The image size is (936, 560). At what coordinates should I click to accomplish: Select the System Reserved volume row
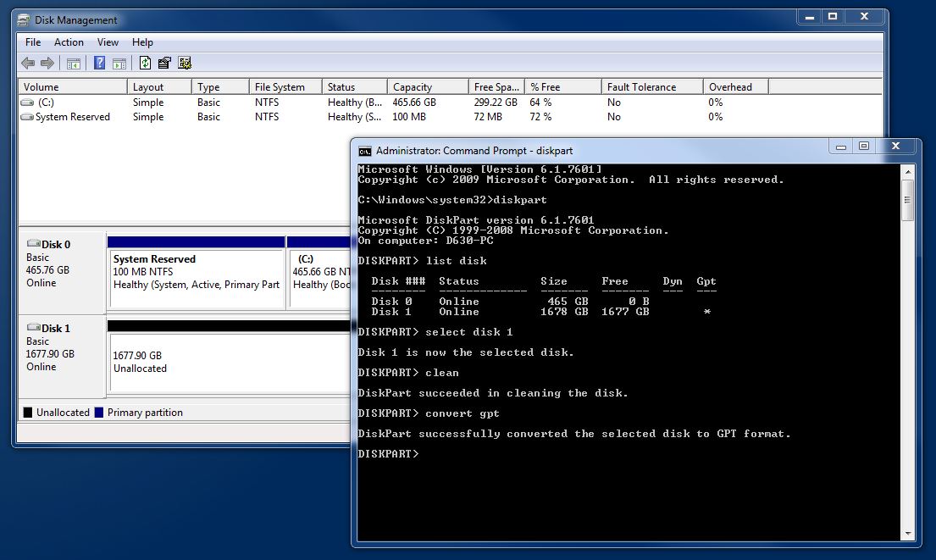451,117
